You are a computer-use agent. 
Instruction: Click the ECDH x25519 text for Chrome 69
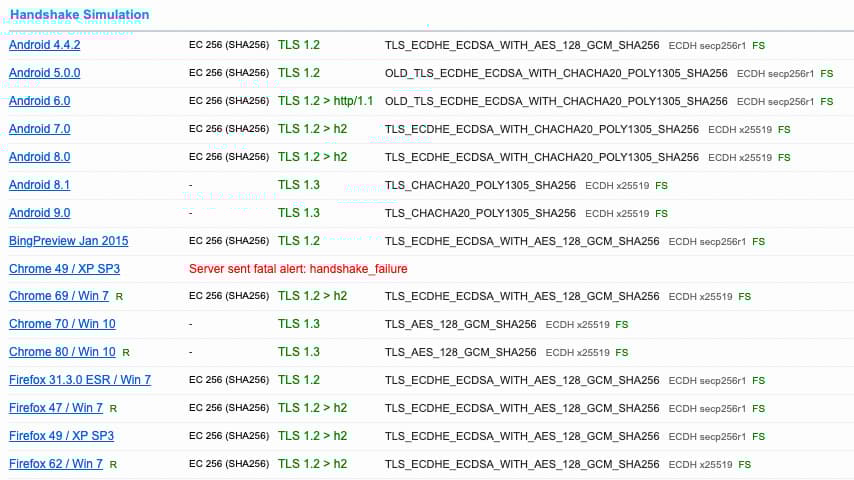tap(700, 297)
